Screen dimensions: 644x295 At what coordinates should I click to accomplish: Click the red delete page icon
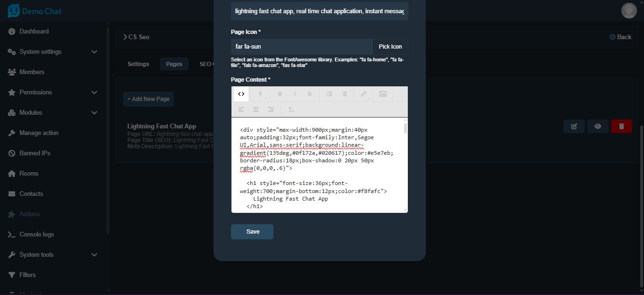[x=621, y=126]
